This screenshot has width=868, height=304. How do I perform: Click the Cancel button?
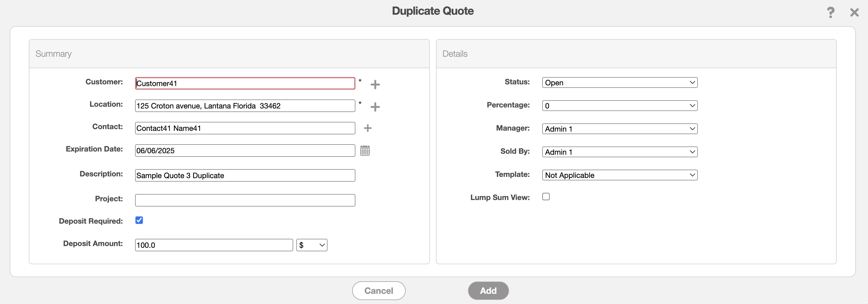tap(379, 291)
